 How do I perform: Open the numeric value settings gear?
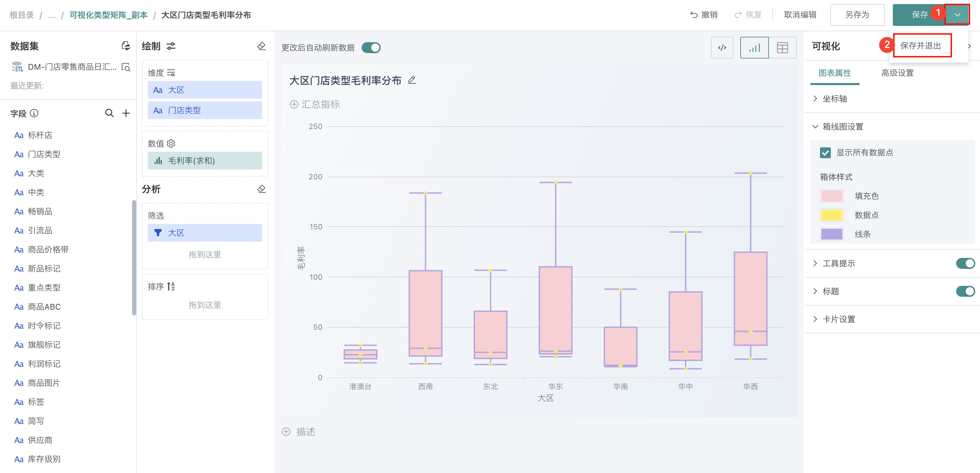(x=171, y=143)
